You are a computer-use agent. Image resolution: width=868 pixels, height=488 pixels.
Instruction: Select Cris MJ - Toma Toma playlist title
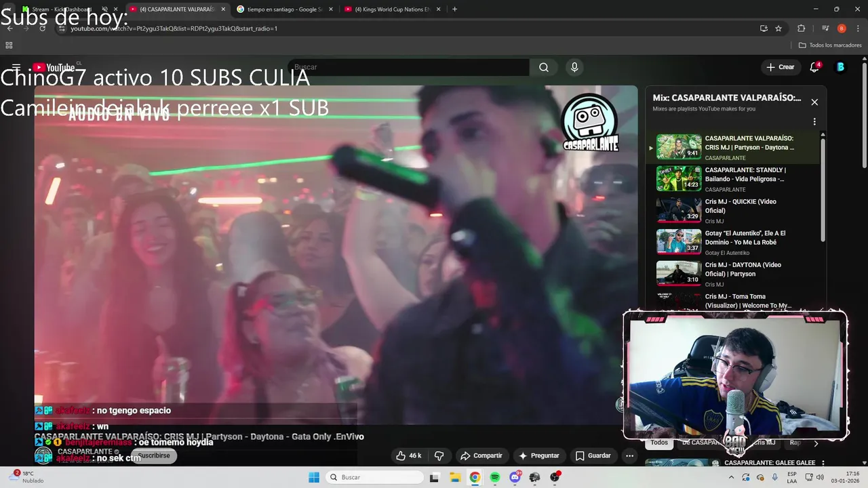click(748, 301)
